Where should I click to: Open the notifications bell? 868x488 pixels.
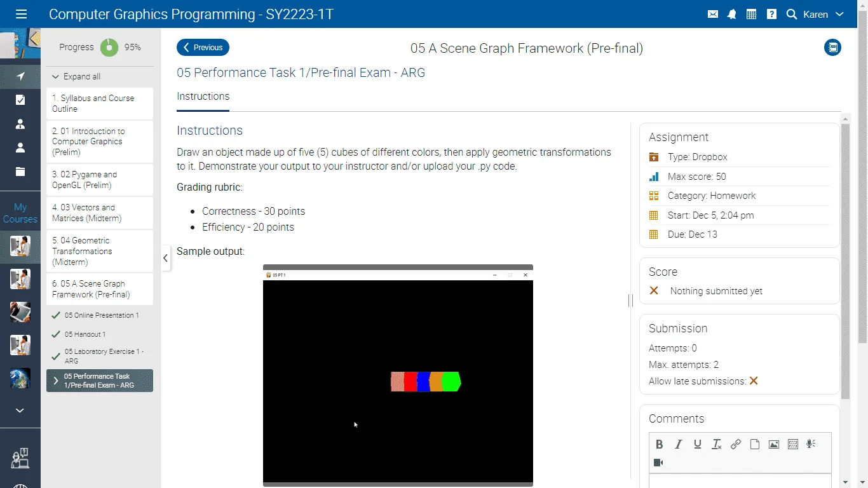732,14
